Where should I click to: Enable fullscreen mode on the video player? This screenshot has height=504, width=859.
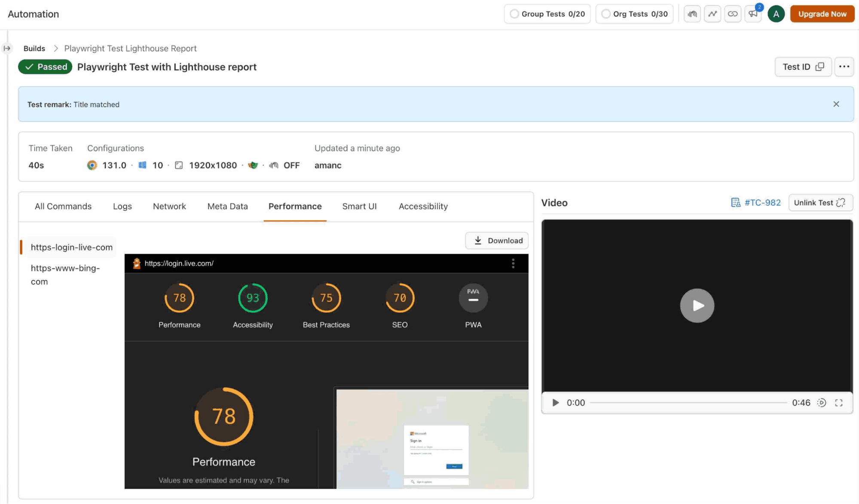pos(839,403)
